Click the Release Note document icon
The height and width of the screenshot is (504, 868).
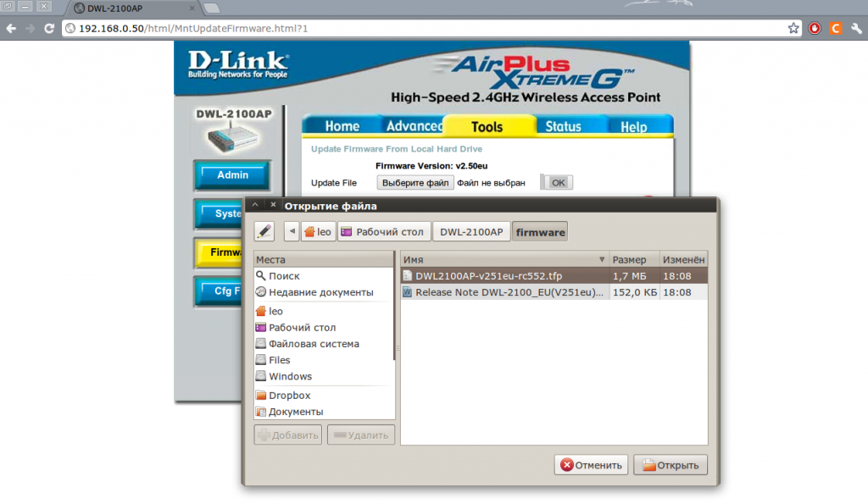408,292
